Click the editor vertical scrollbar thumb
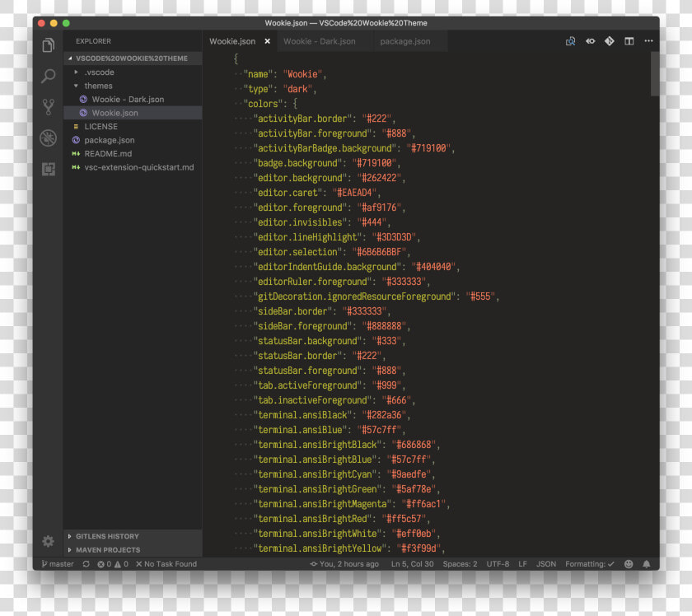 tap(655, 73)
